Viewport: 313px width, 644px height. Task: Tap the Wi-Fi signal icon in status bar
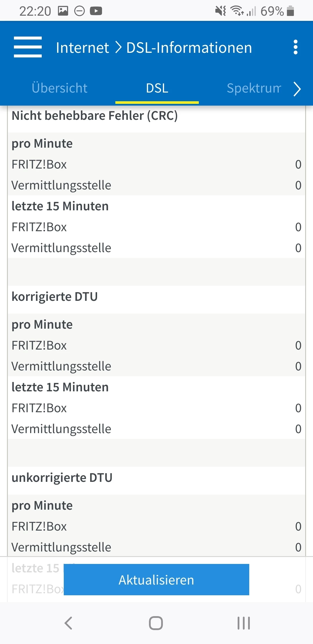click(x=237, y=11)
